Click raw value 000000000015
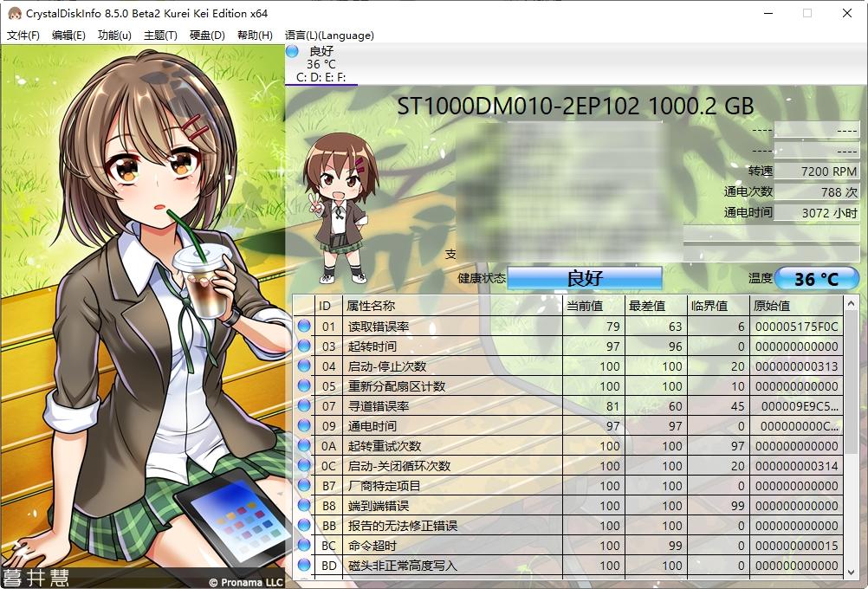 coord(797,546)
